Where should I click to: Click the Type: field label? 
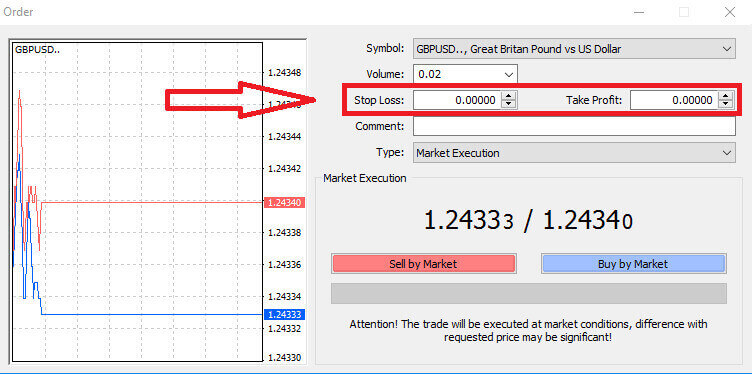click(391, 152)
